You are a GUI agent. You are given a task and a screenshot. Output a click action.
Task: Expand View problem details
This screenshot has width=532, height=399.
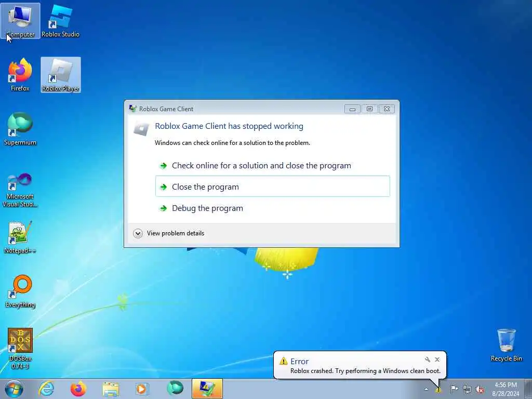coord(169,233)
